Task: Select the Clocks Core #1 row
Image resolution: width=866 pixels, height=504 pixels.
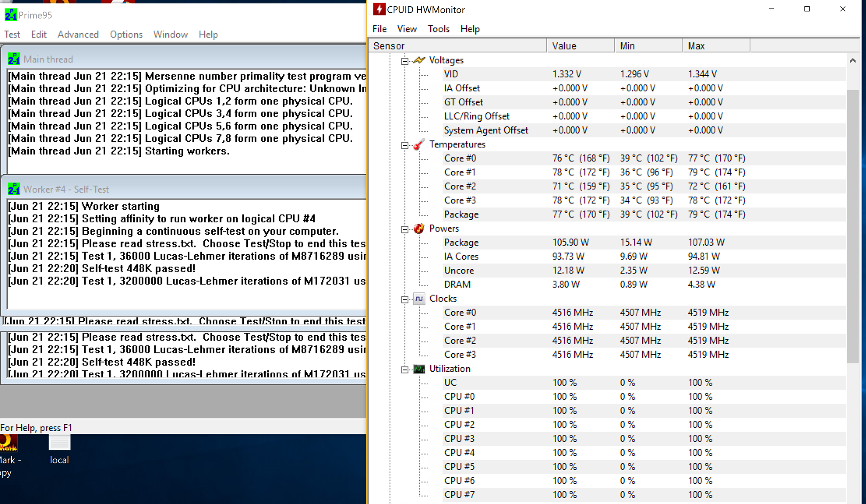Action: pos(644,326)
